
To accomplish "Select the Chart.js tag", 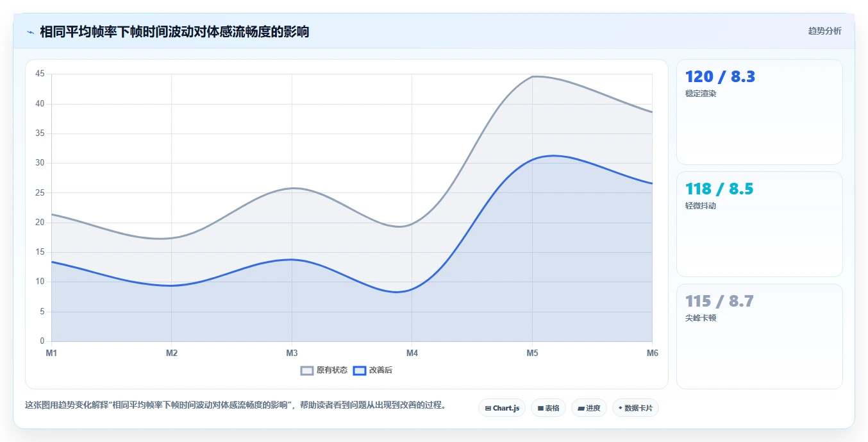I will [502, 408].
